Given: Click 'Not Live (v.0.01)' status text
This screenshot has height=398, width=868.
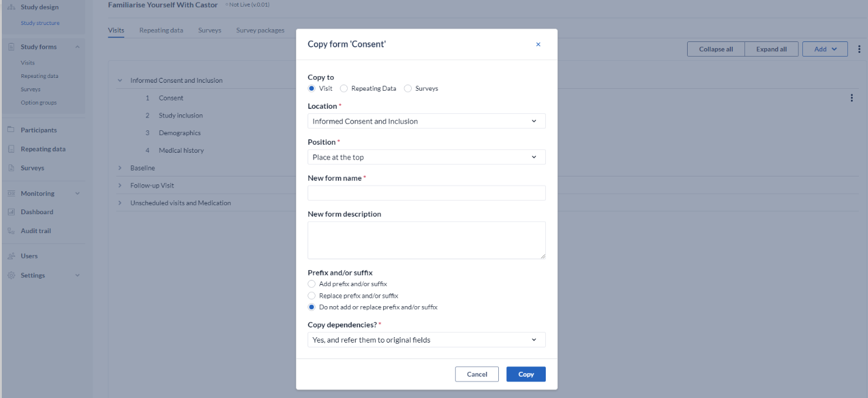Looking at the screenshot, I should point(249,5).
